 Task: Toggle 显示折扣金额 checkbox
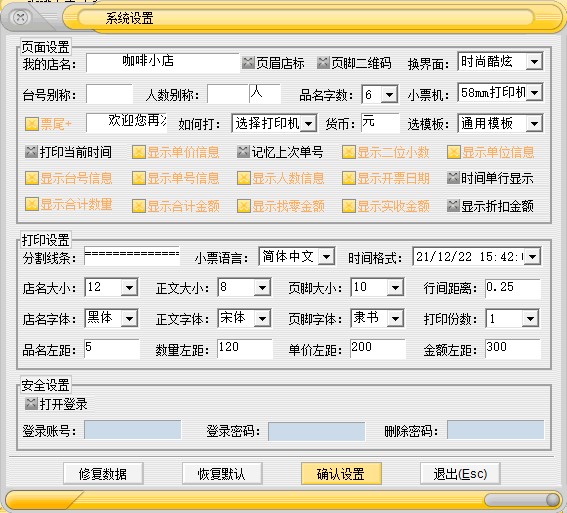click(x=453, y=206)
